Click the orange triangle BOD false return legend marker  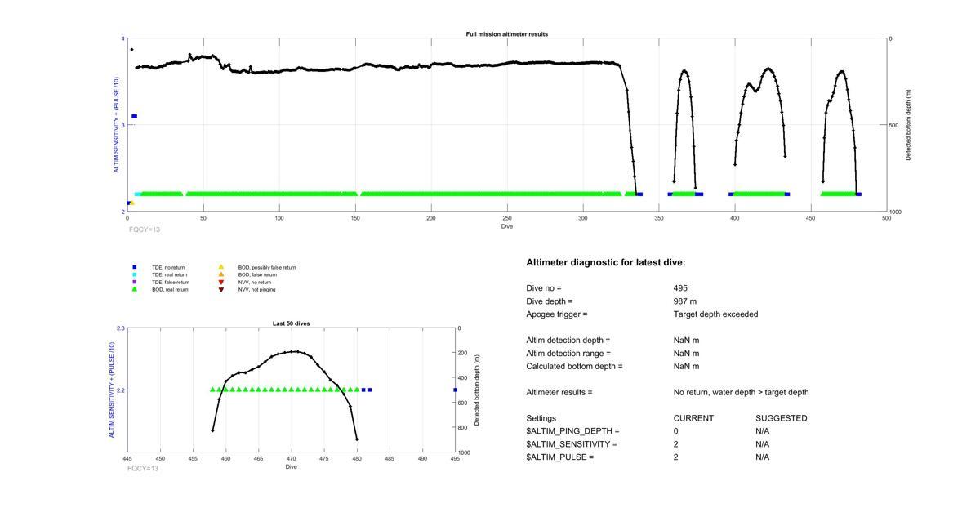pyautogui.click(x=220, y=274)
